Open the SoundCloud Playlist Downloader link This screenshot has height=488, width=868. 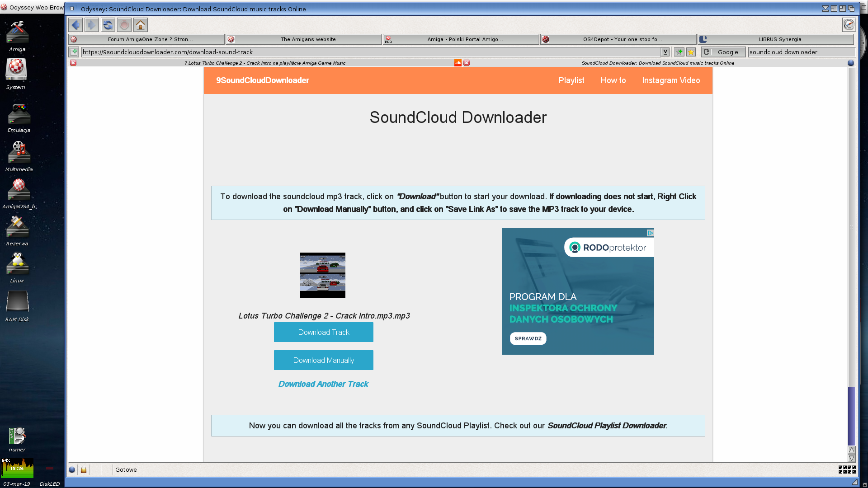pos(607,426)
